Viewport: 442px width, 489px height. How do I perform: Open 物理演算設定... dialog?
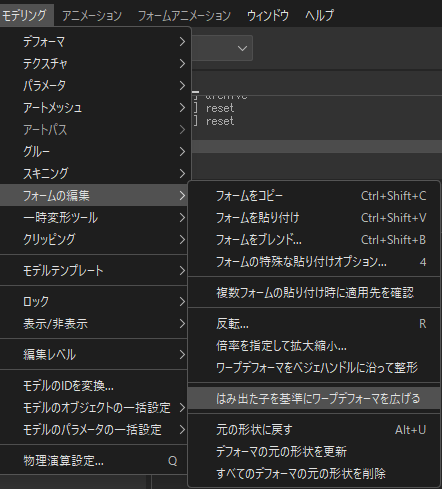(x=95, y=461)
